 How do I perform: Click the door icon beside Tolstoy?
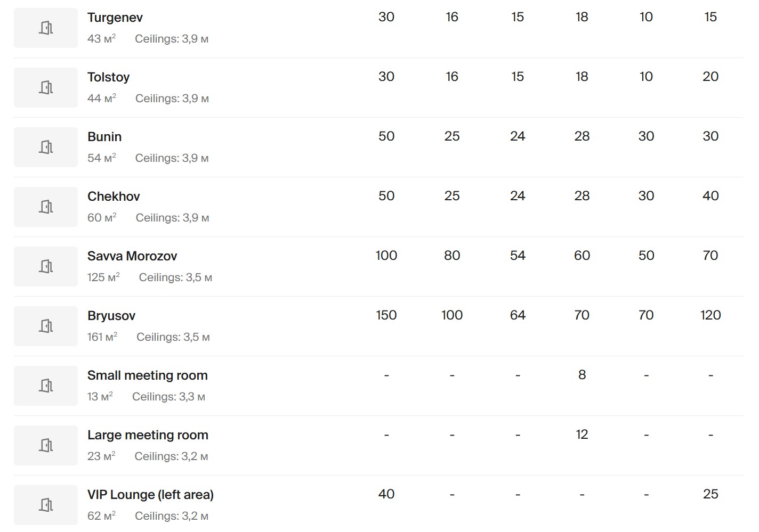(46, 87)
